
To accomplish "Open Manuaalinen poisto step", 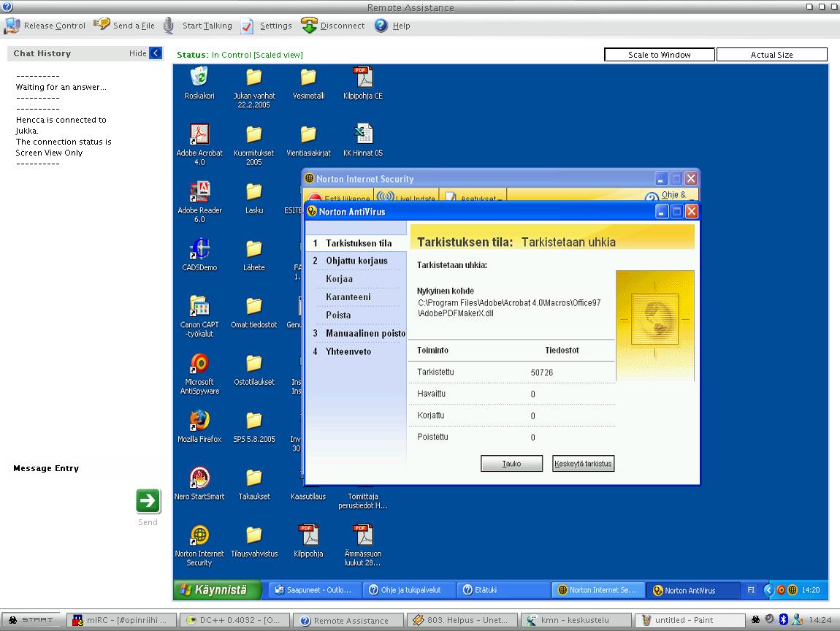I will tap(358, 333).
